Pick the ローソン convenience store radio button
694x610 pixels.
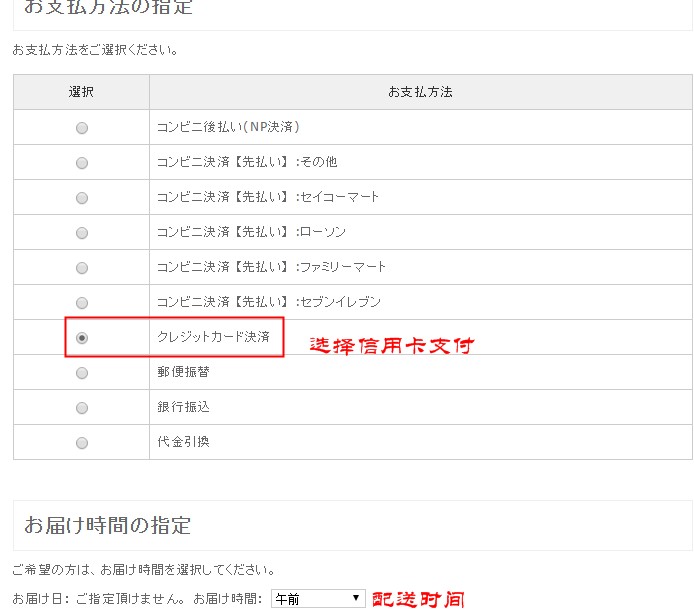pyautogui.click(x=82, y=233)
